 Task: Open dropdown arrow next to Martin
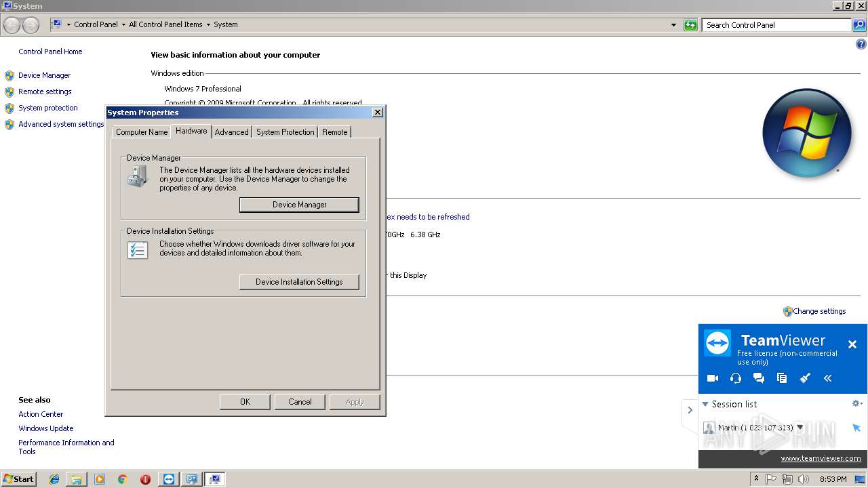[x=800, y=428]
